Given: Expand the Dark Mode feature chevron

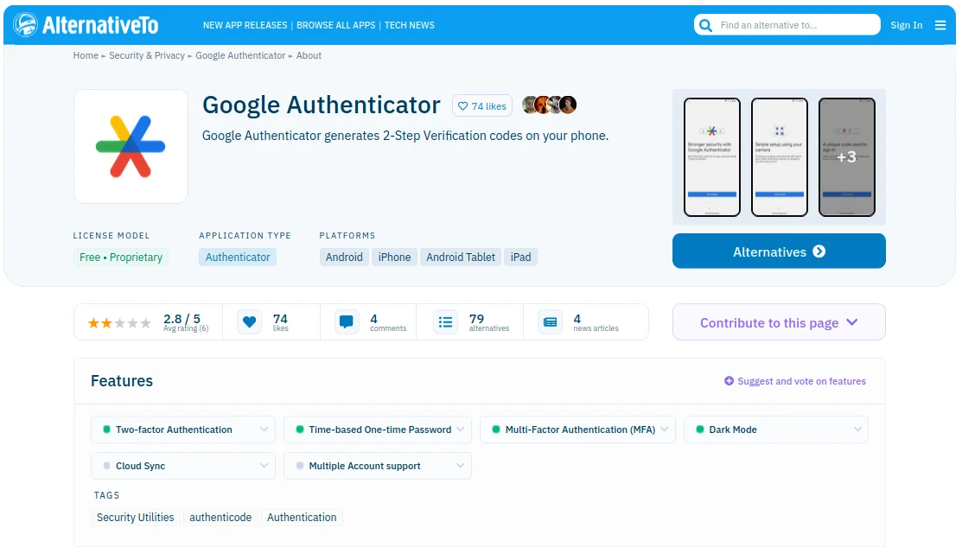Looking at the screenshot, I should (x=857, y=430).
